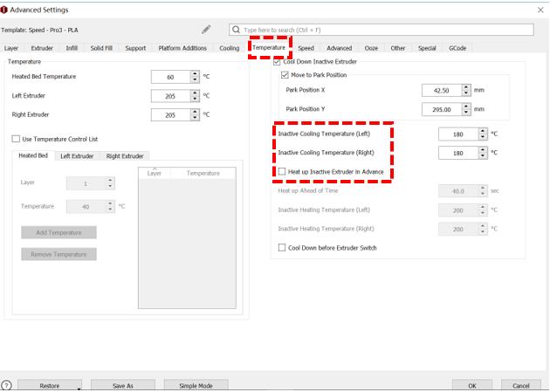Open help with the question mark icon
Viewport: 550px width, 392px height.
[x=6, y=385]
